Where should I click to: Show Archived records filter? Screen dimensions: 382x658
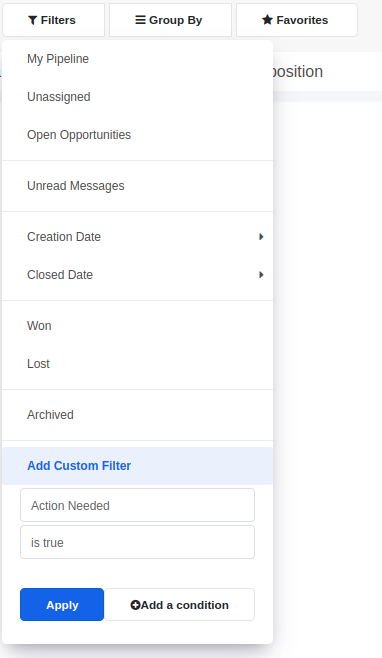click(x=137, y=415)
